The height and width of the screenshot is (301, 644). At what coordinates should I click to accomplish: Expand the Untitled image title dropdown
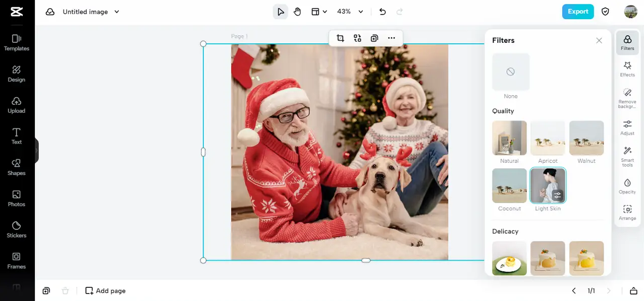[117, 12]
